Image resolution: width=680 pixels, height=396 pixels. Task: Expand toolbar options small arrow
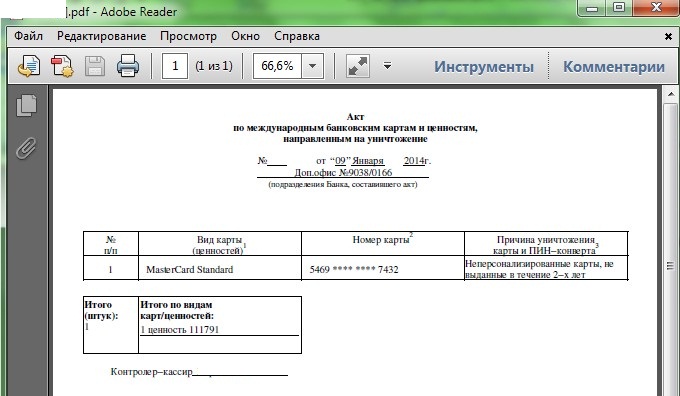388,65
